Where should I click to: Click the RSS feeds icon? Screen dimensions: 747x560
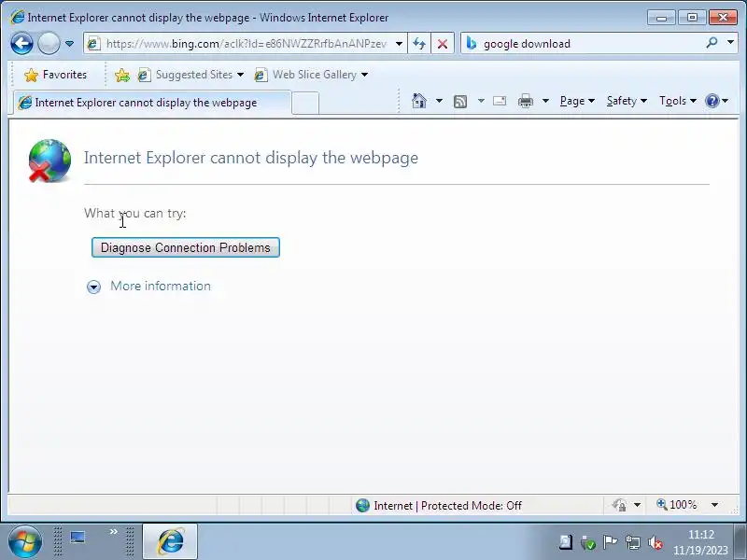click(x=460, y=101)
